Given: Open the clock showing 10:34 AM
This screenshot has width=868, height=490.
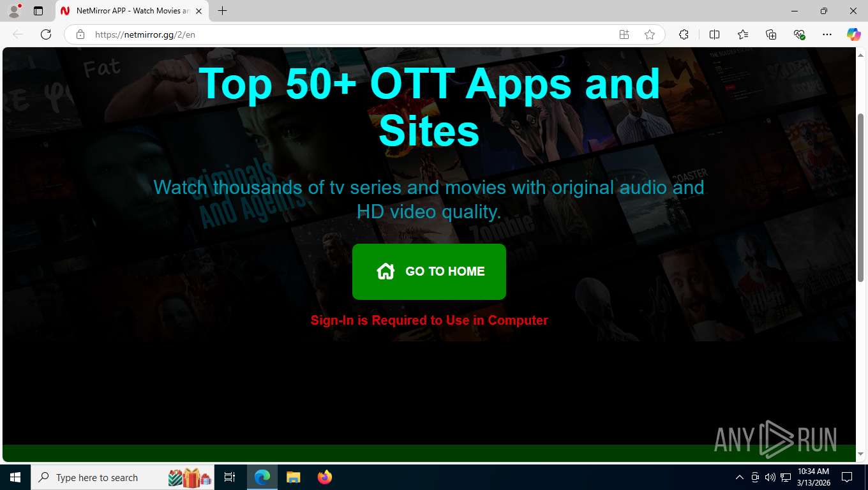Looking at the screenshot, I should tap(814, 477).
